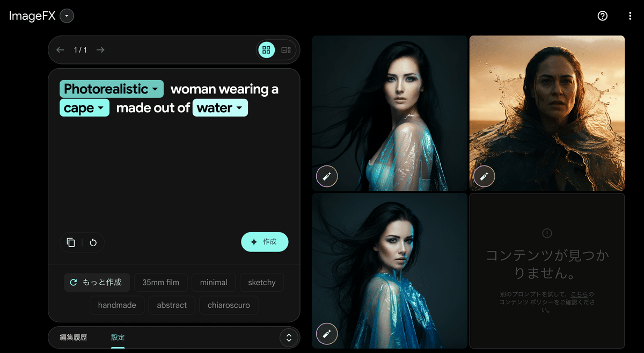Select the edit brush on the top-left portrait
The height and width of the screenshot is (353, 644).
(327, 176)
